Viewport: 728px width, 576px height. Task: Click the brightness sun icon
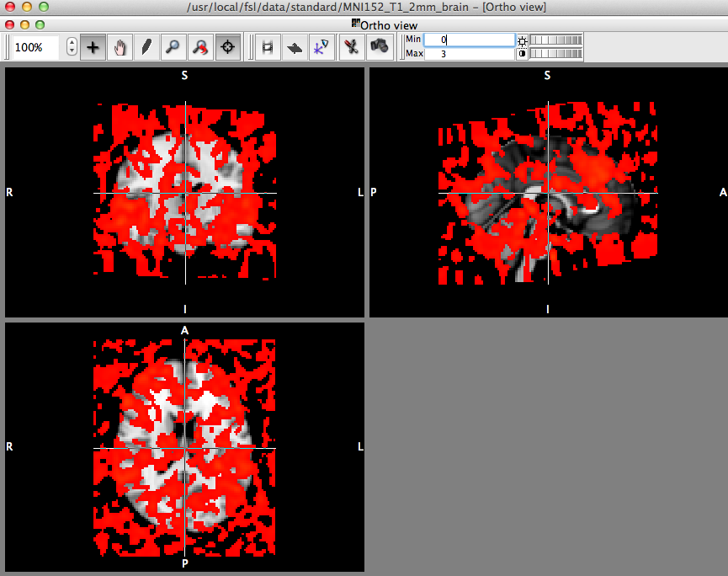pyautogui.click(x=523, y=41)
